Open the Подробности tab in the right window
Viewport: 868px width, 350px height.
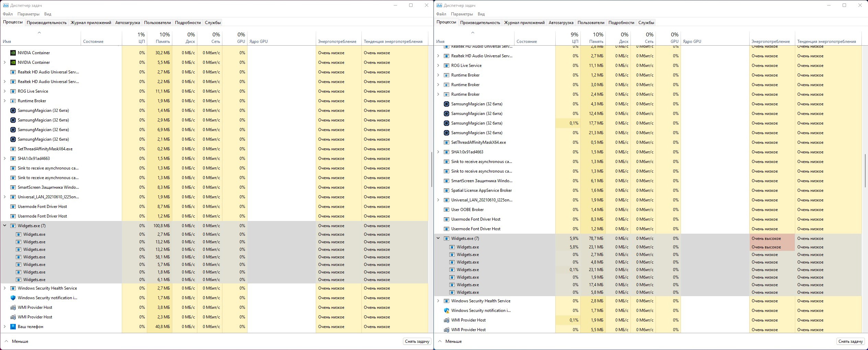click(621, 23)
